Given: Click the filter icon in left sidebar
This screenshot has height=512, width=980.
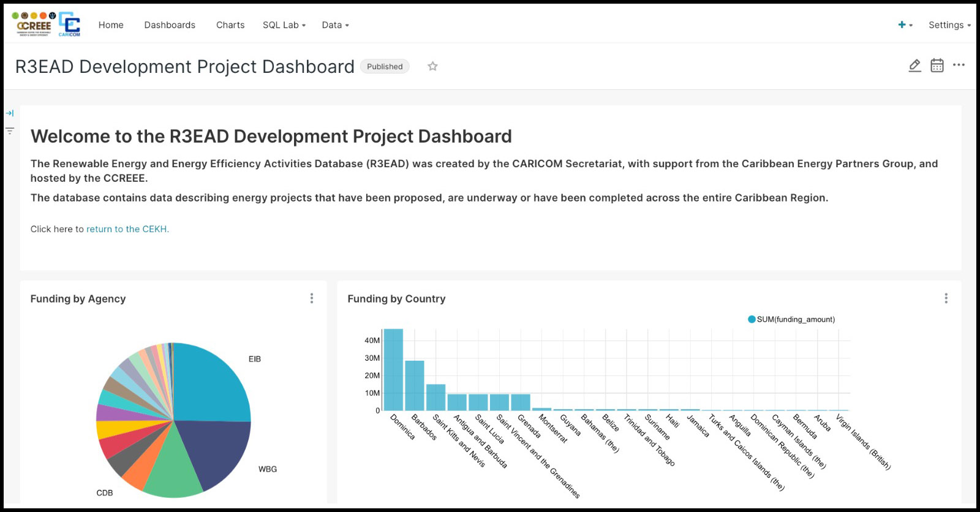Looking at the screenshot, I should [10, 130].
